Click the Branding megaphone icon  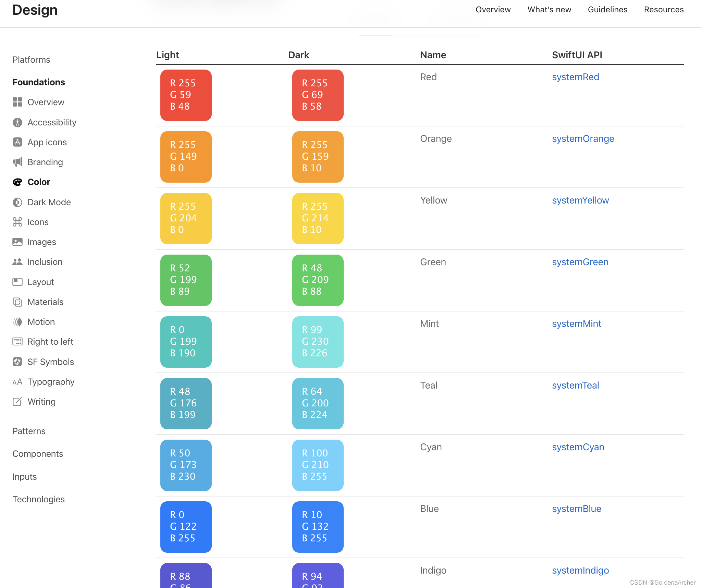(x=17, y=162)
